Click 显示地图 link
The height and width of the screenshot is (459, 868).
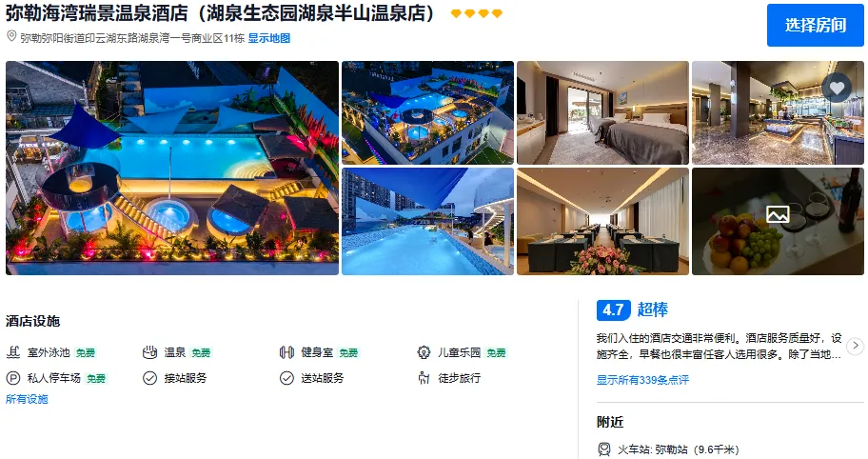269,38
